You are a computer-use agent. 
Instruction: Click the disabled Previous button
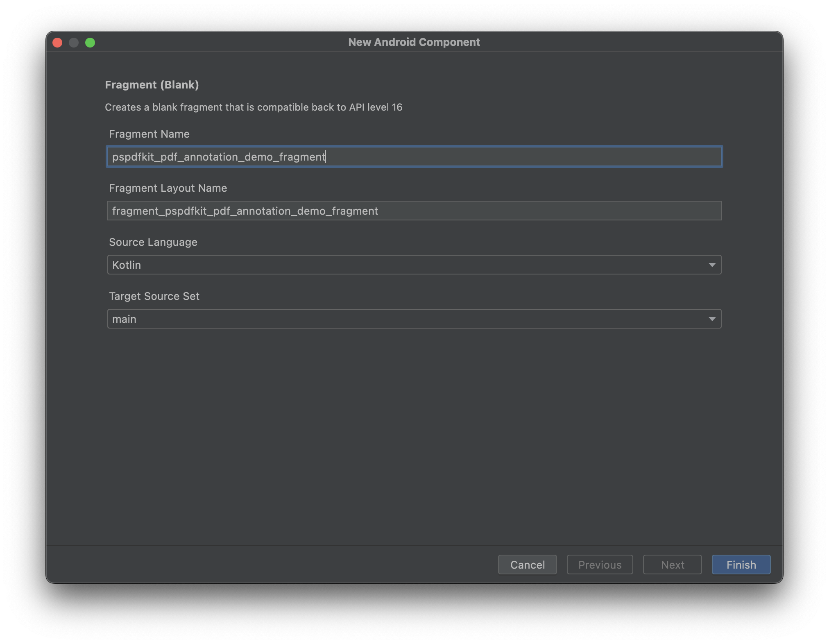coord(600,565)
